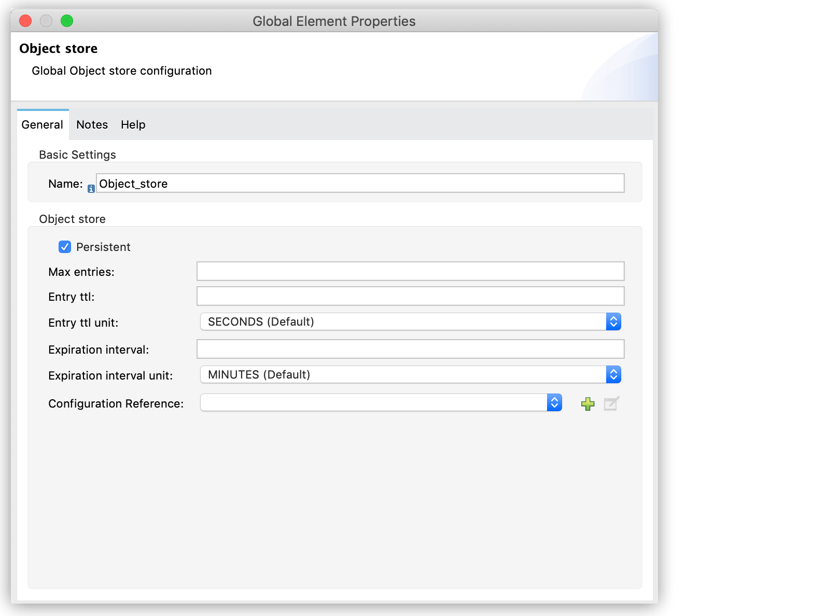Click the Max entries input field
The height and width of the screenshot is (616, 840).
410,271
